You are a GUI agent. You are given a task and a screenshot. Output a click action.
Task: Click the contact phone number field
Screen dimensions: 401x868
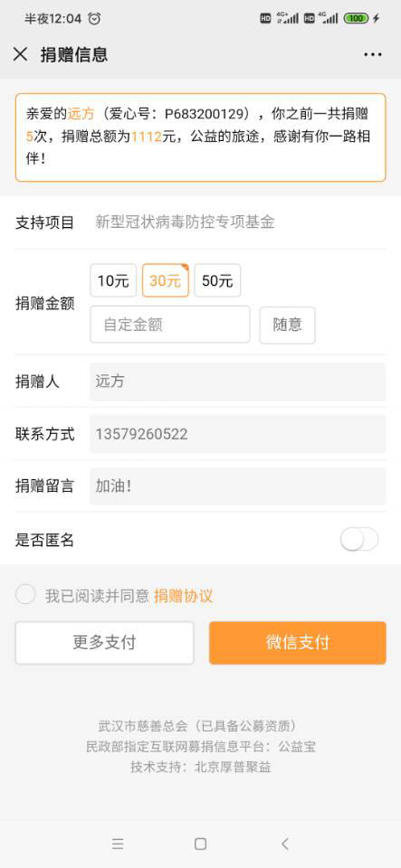pos(237,434)
